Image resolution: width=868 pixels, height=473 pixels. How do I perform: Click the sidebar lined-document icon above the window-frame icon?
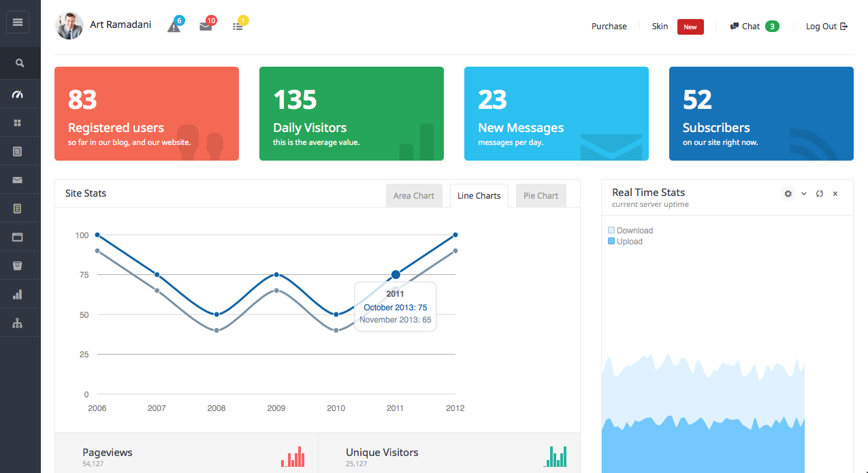(x=18, y=209)
